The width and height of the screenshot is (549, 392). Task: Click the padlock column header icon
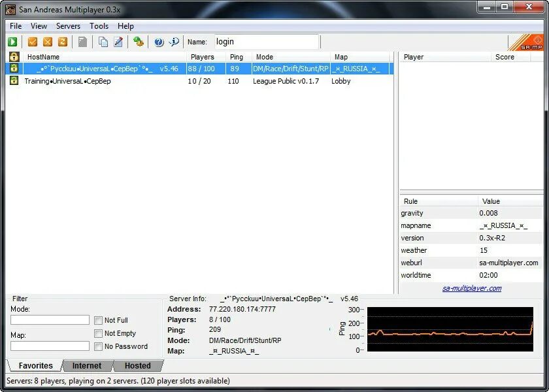(14, 57)
